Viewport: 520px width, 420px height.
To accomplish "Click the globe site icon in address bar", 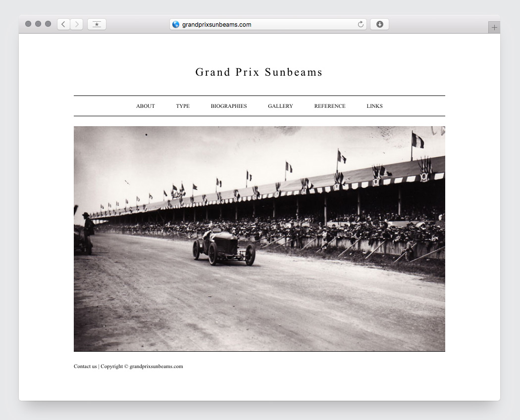I will point(176,24).
